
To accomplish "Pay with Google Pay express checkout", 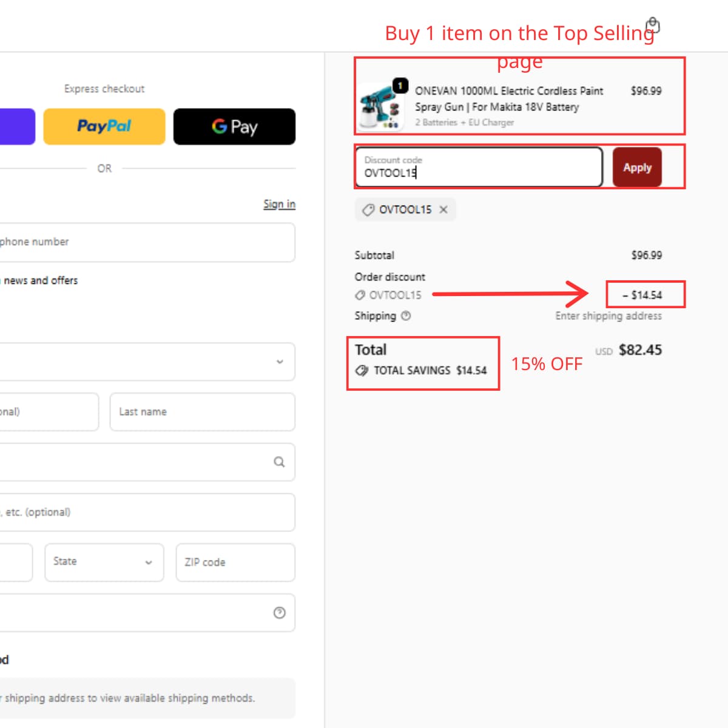I will coord(234,126).
